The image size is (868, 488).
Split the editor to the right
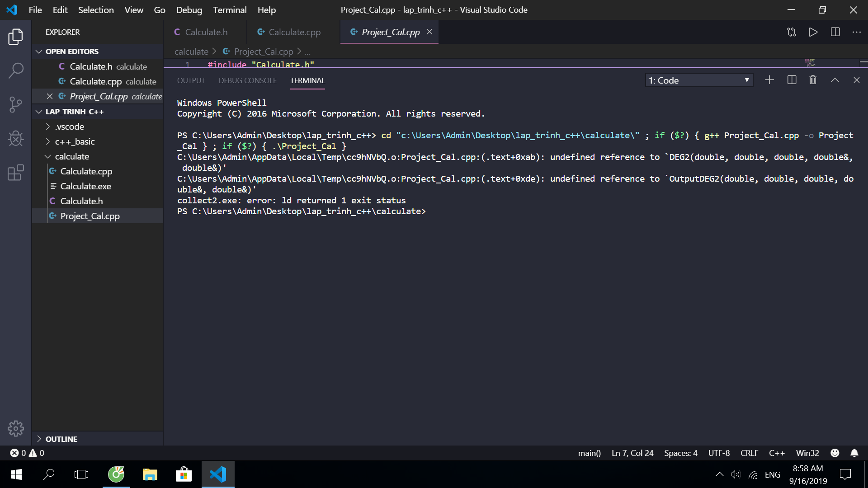(x=835, y=32)
